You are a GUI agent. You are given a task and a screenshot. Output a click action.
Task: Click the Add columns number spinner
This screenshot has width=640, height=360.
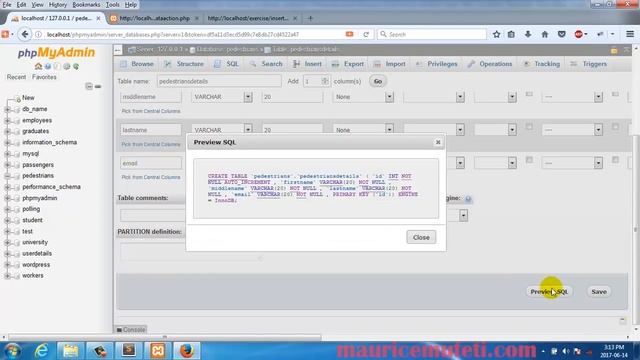tap(316, 81)
